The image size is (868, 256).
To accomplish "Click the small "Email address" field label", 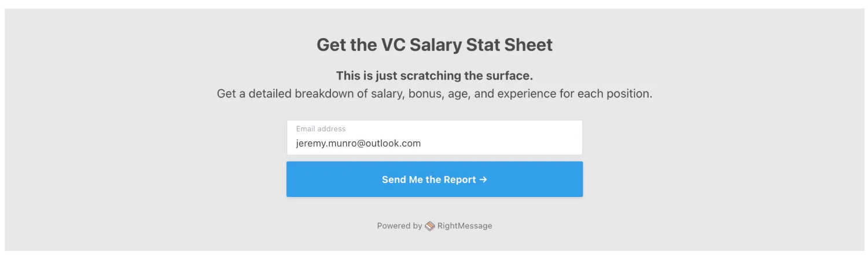I will (321, 129).
